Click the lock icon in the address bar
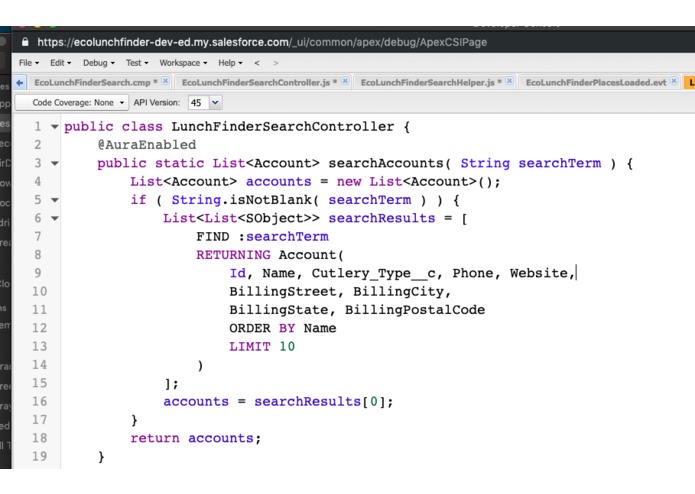695x494 pixels. [x=25, y=42]
